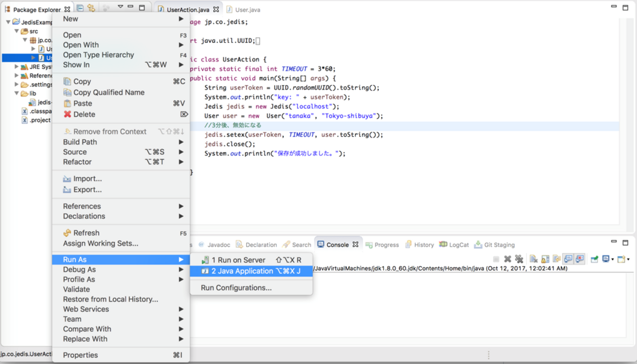The image size is (637, 364).
Task: Toggle Link with Editor in Package Explorer
Action: (x=91, y=8)
